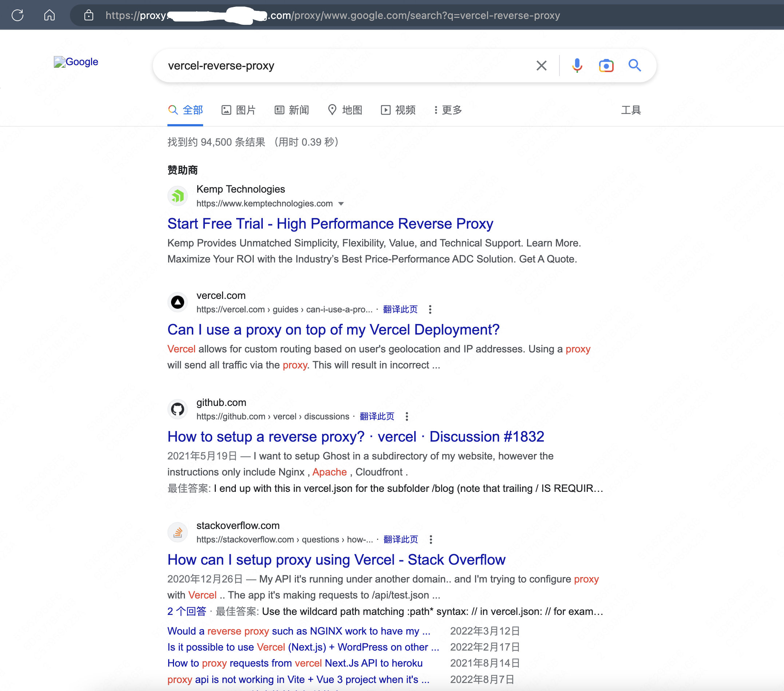
Task: Expand the Kemp Technologies ad URL dropdown arrow
Action: point(341,204)
